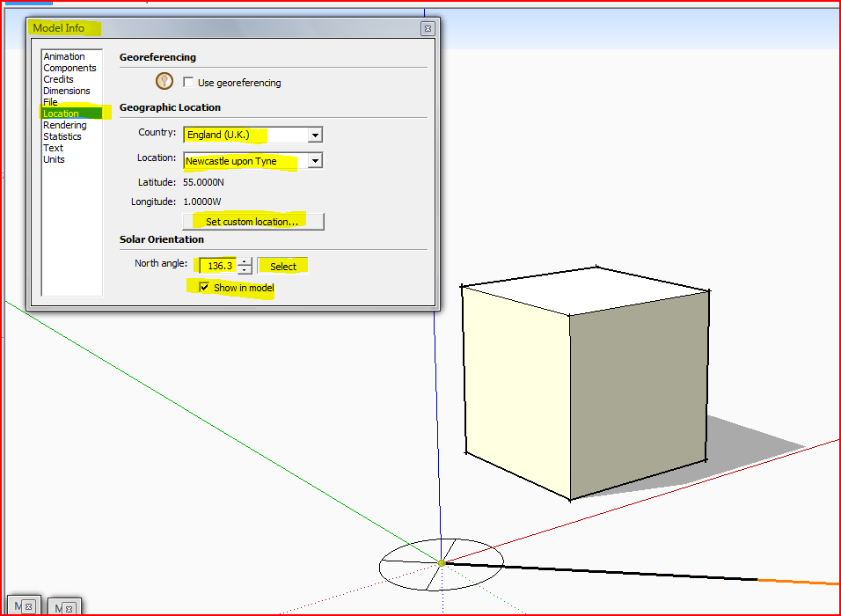Viewport: 841px width, 616px height.
Task: Uncheck Show in model checkbox
Action: 205,288
